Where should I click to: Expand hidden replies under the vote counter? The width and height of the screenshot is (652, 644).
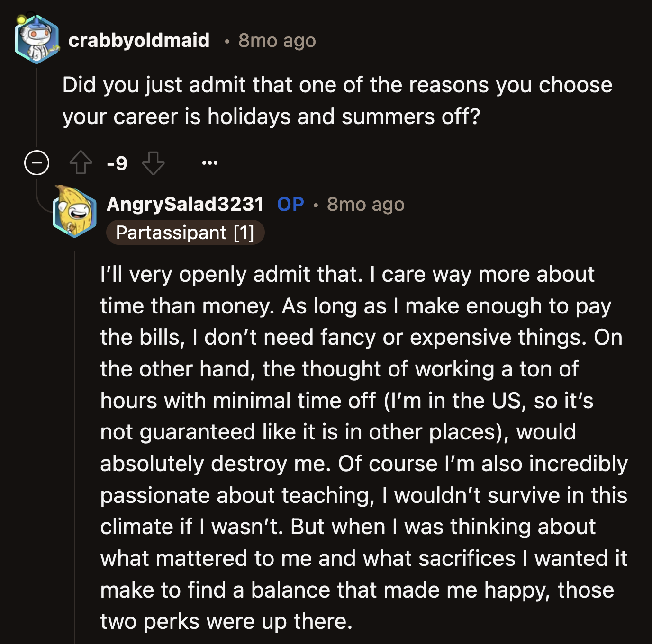click(x=37, y=163)
